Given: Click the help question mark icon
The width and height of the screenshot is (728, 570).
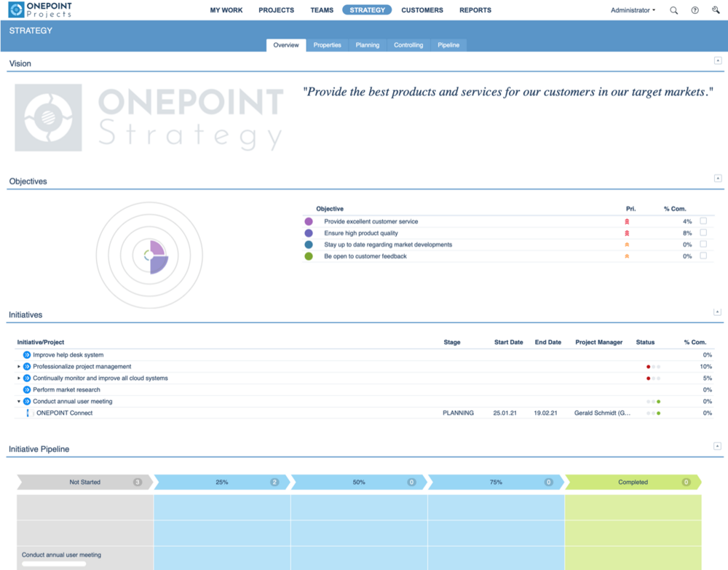Looking at the screenshot, I should point(694,10).
